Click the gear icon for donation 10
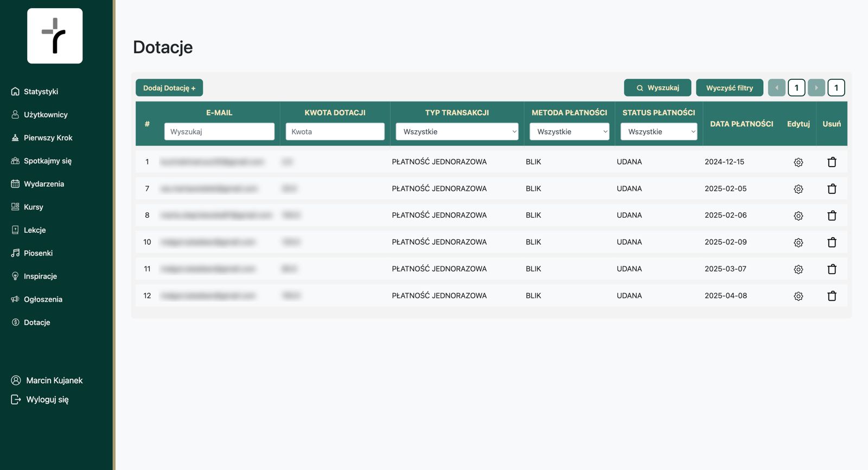 pyautogui.click(x=798, y=243)
